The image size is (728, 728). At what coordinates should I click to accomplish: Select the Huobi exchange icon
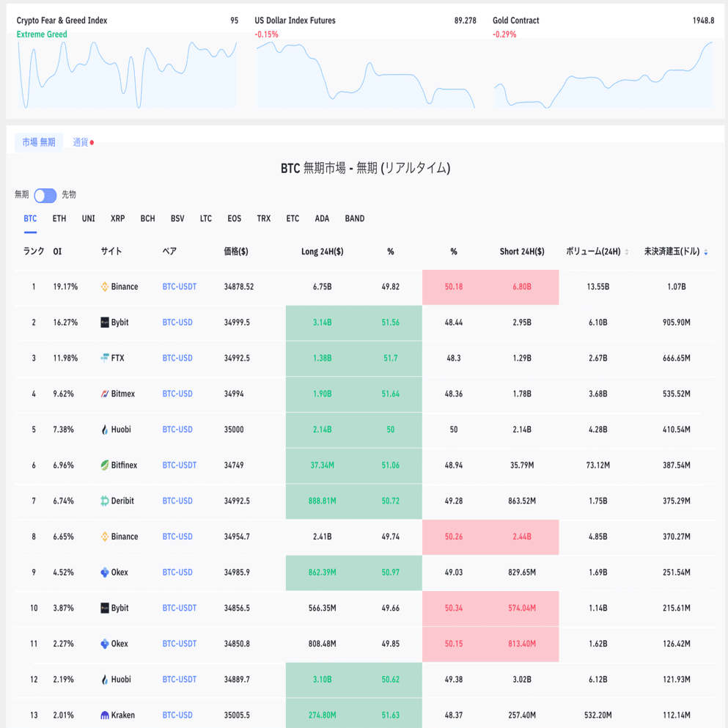105,429
